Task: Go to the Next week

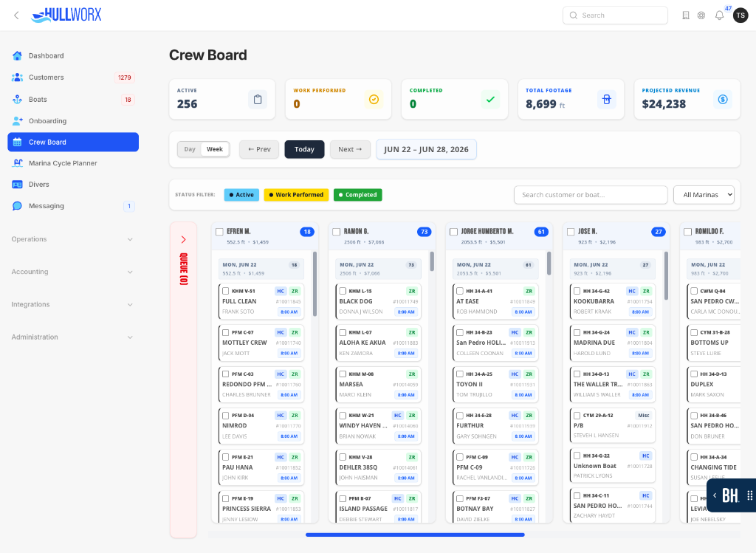Action: (x=350, y=149)
